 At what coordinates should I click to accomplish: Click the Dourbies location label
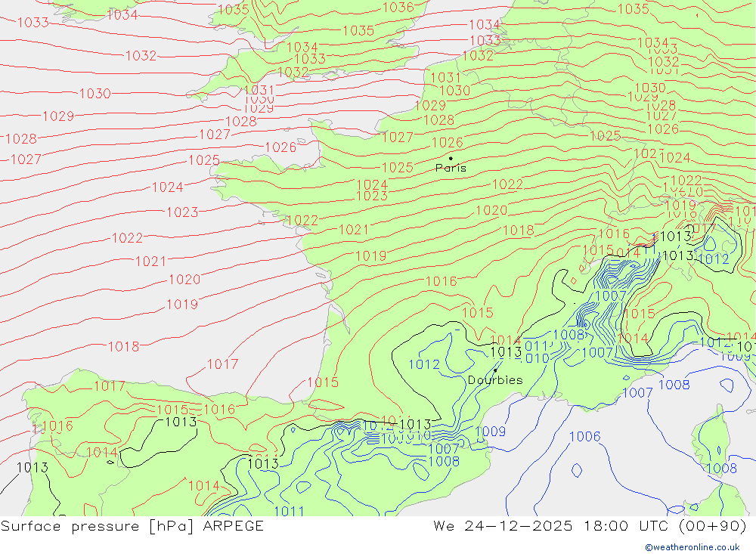click(x=495, y=380)
